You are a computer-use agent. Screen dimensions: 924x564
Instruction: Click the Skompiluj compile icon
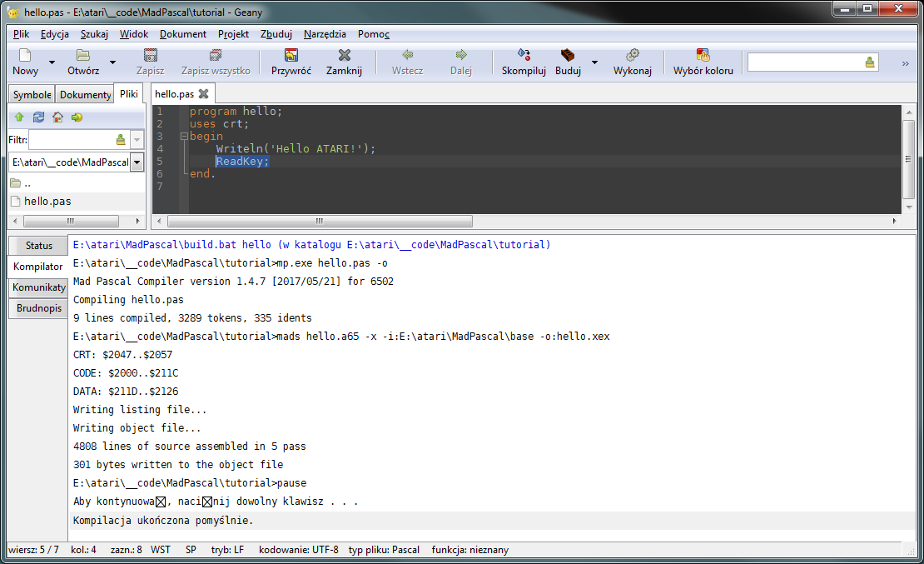pos(524,56)
